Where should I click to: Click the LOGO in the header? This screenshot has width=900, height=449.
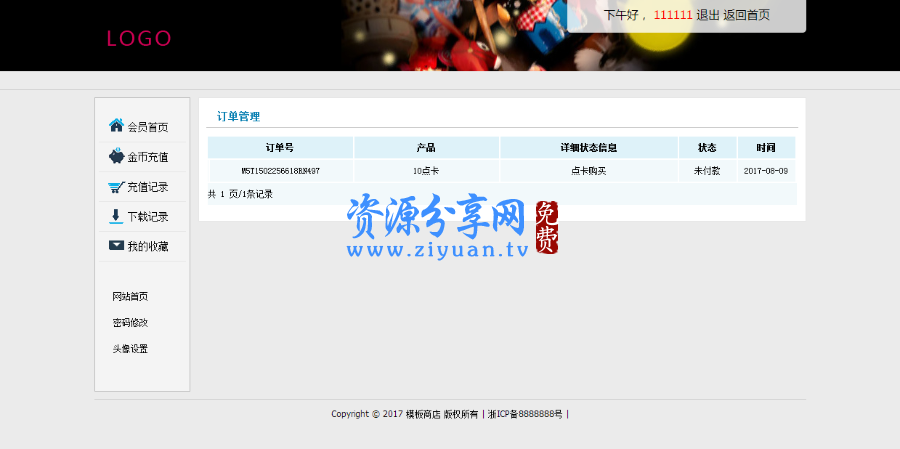click(x=139, y=38)
